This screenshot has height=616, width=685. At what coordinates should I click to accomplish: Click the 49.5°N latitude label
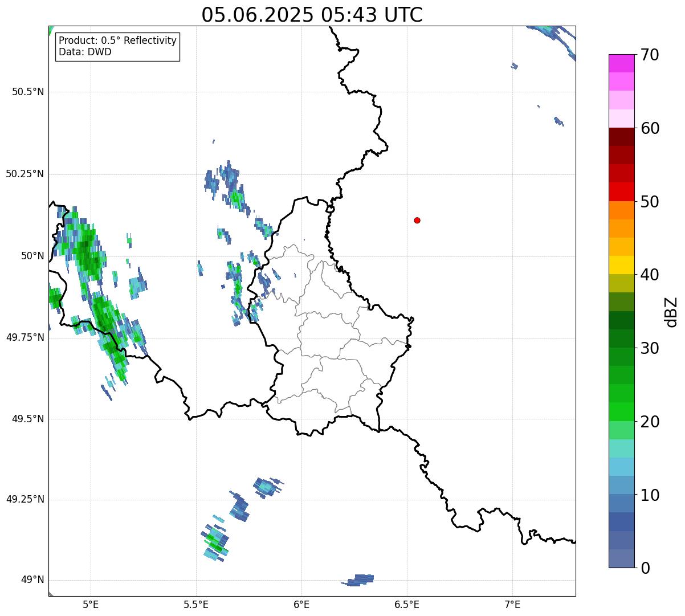[28, 419]
